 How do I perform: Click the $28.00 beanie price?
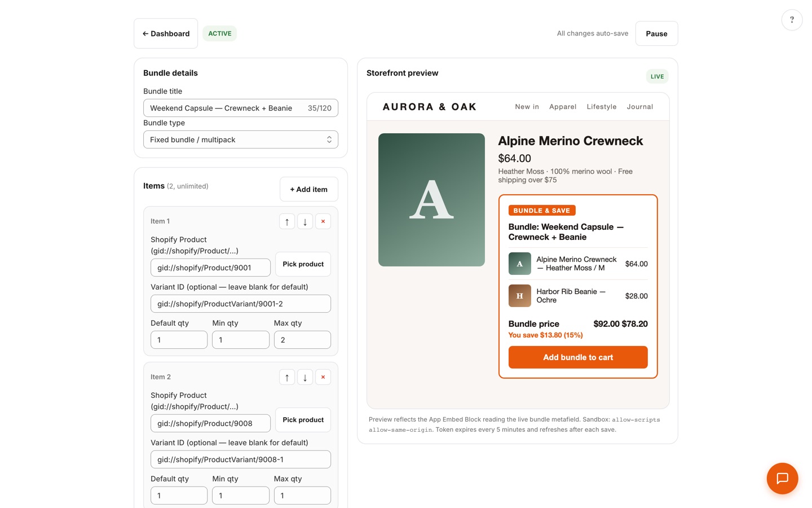pyautogui.click(x=637, y=296)
